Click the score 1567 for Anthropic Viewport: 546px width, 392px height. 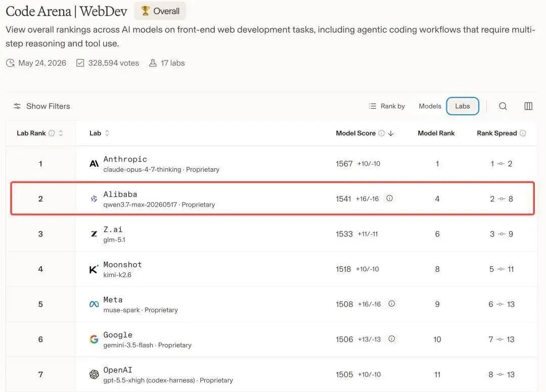(x=344, y=164)
